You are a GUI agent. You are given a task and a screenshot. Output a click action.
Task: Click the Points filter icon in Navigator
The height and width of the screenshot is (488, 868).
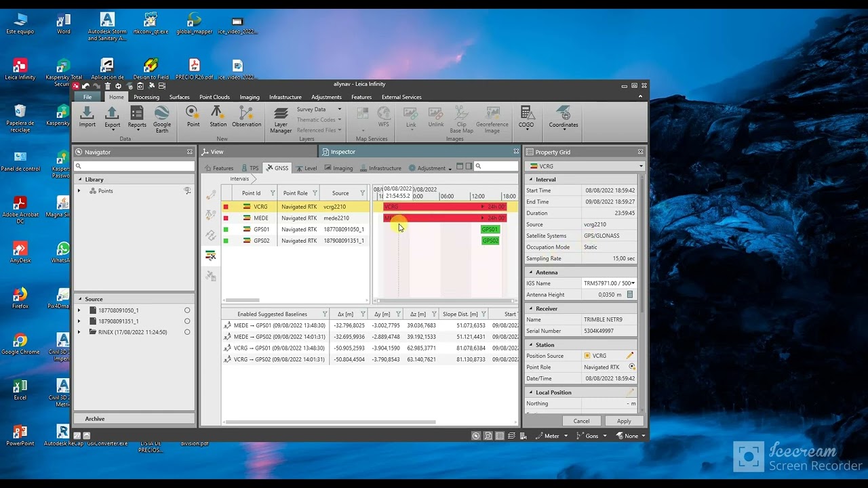(x=187, y=191)
